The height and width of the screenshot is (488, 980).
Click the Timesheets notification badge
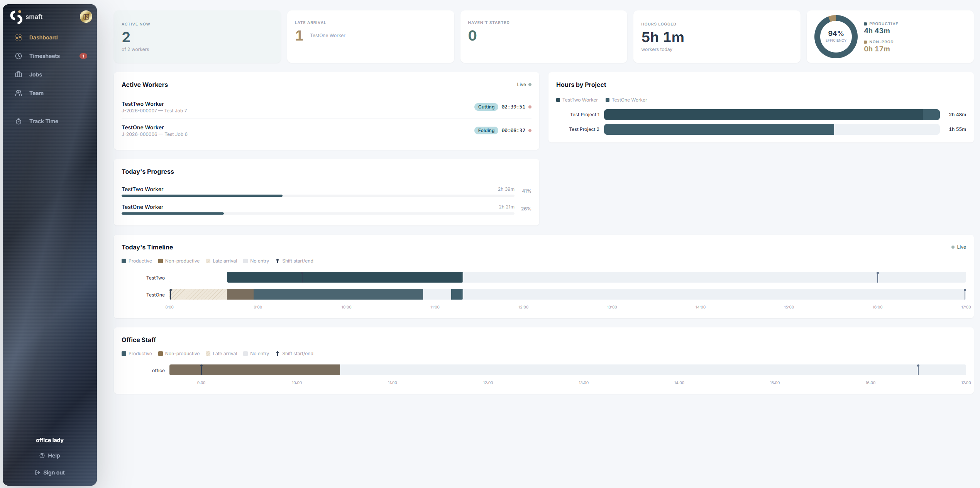83,56
